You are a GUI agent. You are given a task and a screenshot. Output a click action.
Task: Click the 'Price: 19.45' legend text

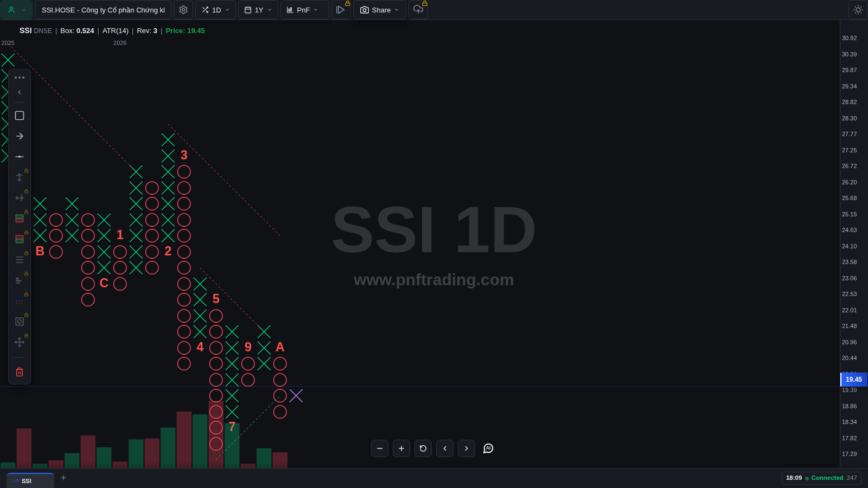click(185, 31)
